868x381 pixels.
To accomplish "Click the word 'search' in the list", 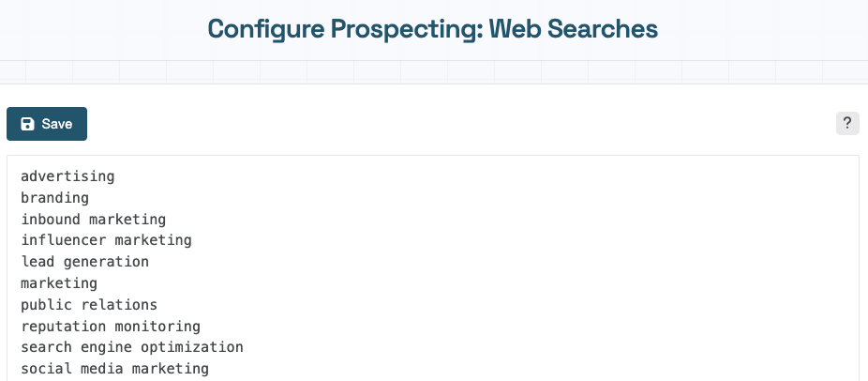I will pyautogui.click(x=47, y=347).
